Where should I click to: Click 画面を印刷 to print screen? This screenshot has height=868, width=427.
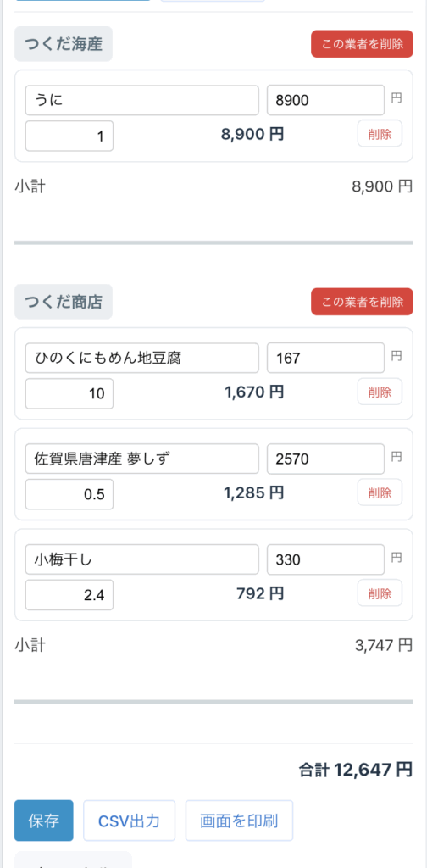tap(239, 821)
